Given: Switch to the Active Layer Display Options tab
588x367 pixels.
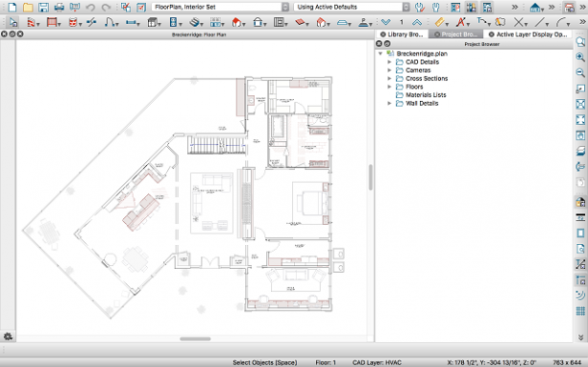Looking at the screenshot, I should (528, 35).
